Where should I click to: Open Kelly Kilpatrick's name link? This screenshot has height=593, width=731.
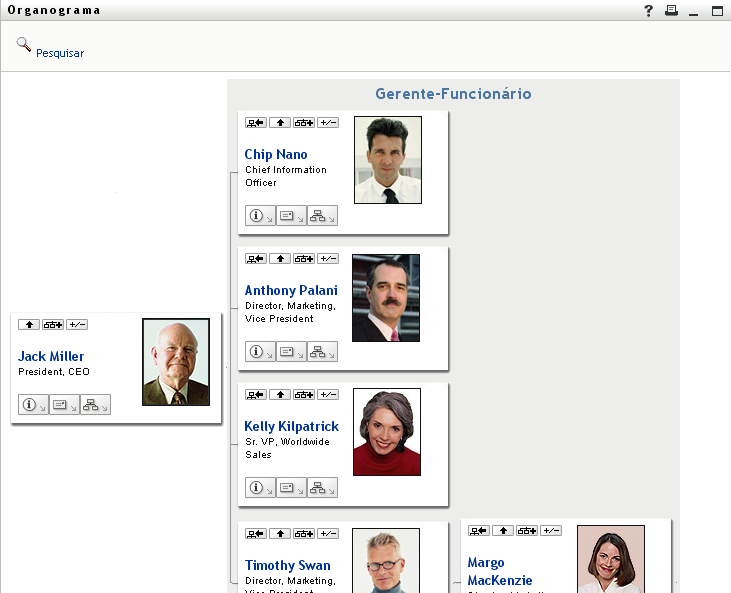[x=292, y=427]
